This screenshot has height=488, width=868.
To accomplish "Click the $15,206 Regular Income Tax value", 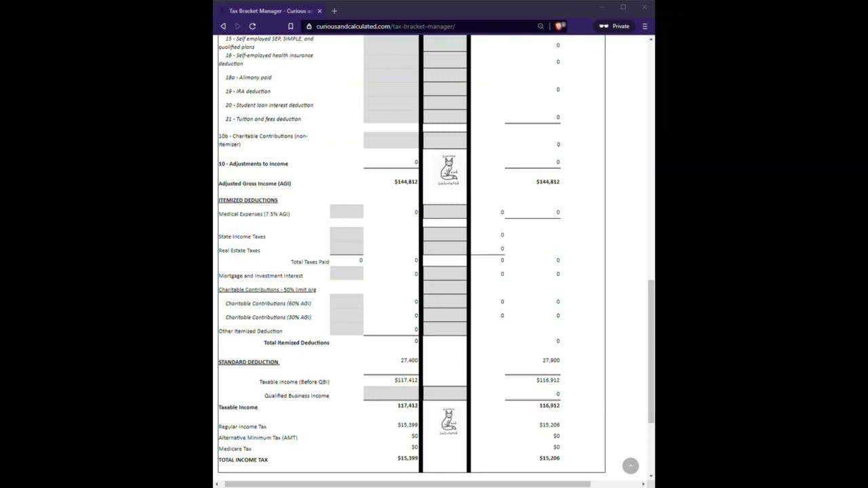I will coord(549,425).
